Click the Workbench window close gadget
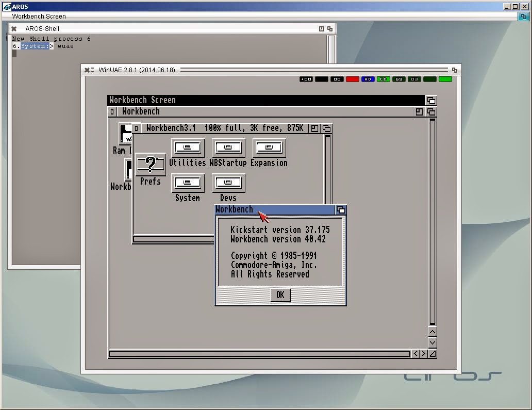Viewport: 532px width, 410px height. tap(112, 112)
